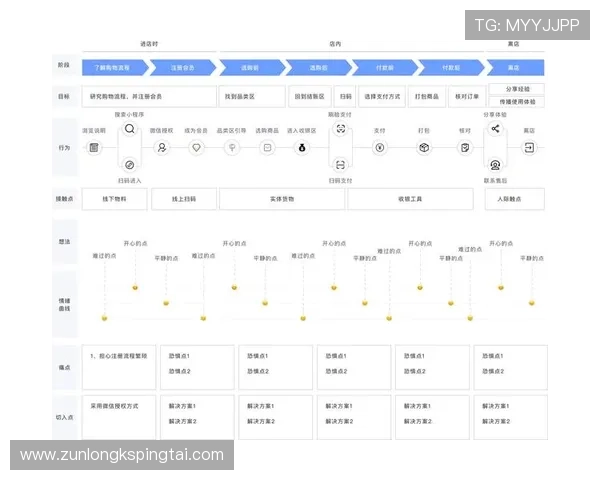Select the 找到品类区 goal box
Viewport: 600px width, 480px height.
coord(252,96)
